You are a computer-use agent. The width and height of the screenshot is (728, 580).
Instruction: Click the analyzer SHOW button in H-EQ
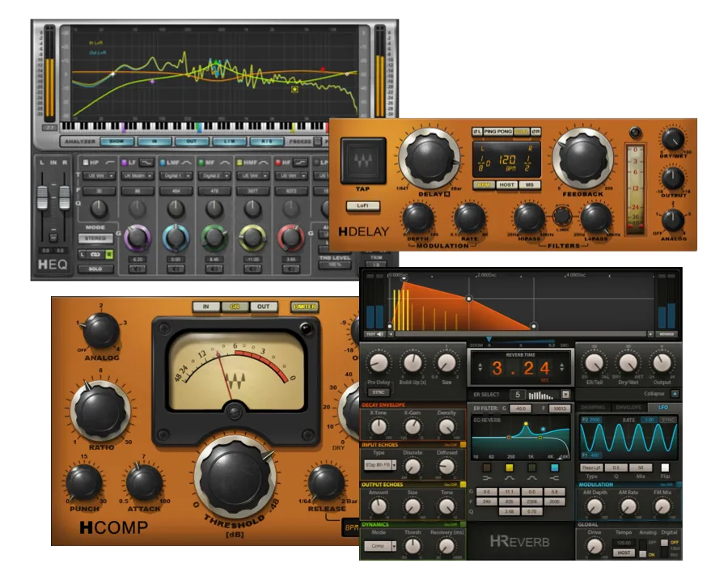pos(116,142)
